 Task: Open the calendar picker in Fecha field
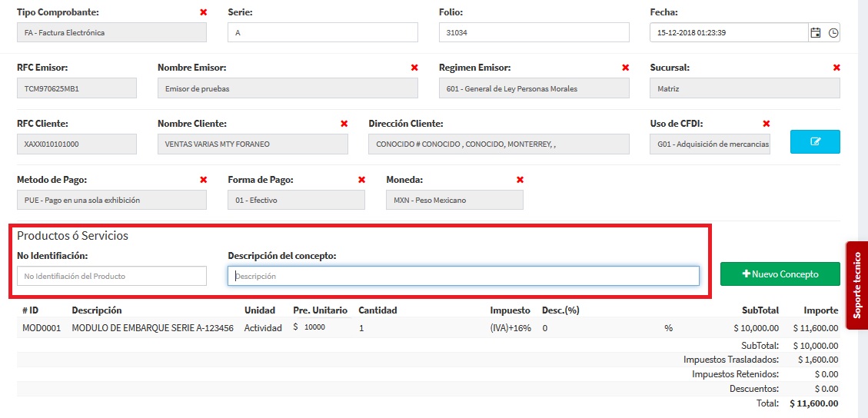(x=816, y=33)
